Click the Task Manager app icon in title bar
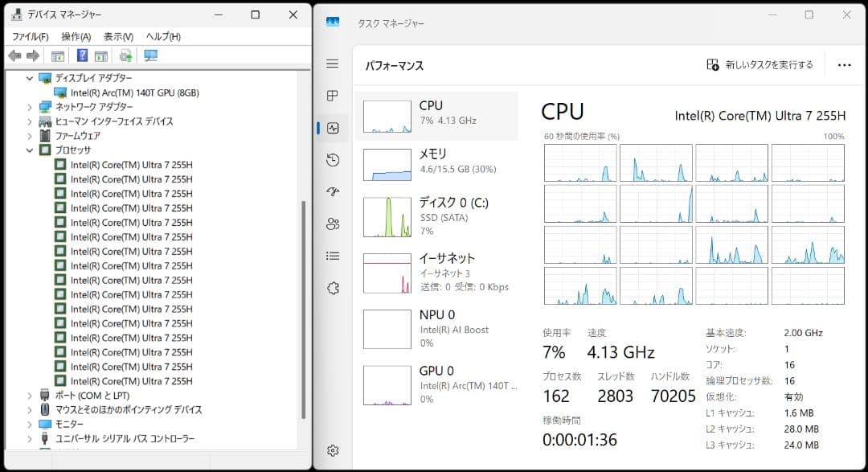 click(333, 22)
